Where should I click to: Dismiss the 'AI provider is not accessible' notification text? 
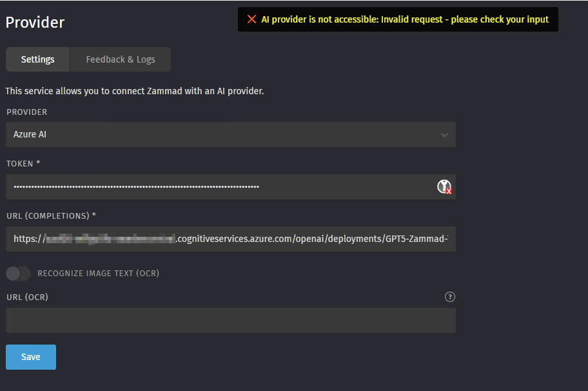tap(405, 19)
